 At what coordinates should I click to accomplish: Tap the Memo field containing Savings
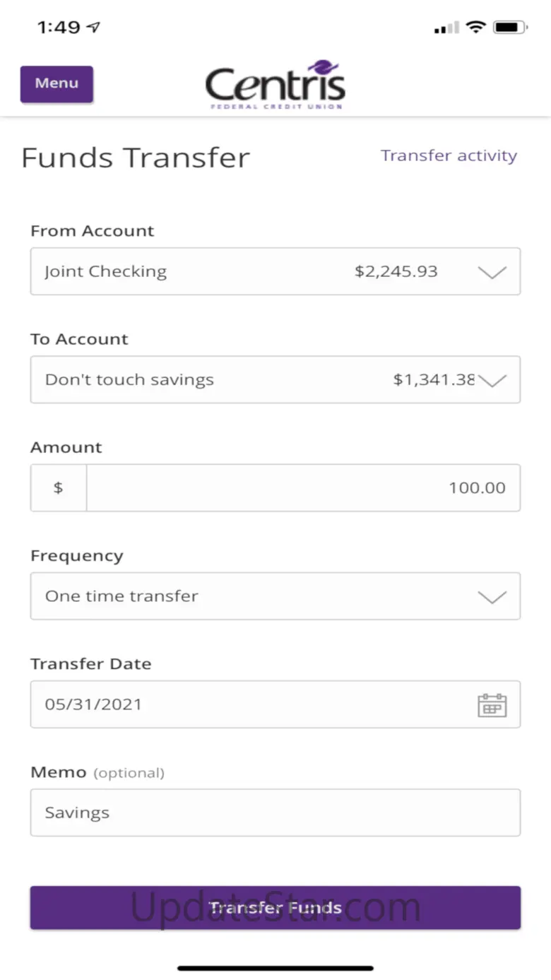pos(275,813)
